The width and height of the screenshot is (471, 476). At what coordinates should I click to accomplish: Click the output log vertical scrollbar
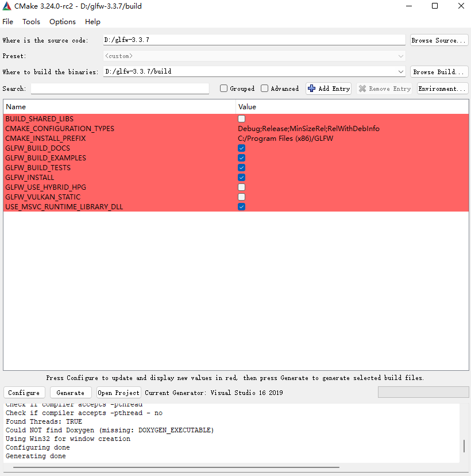point(464,446)
